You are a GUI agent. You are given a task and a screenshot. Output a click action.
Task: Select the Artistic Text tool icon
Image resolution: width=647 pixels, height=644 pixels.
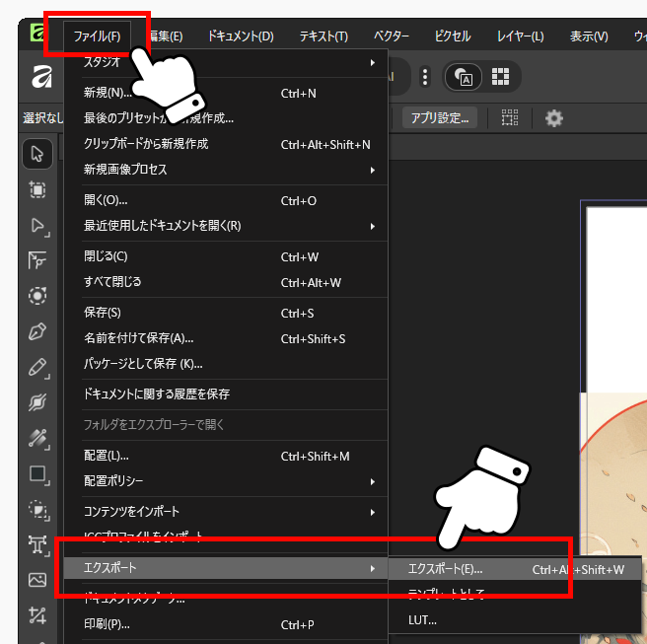coord(38,544)
